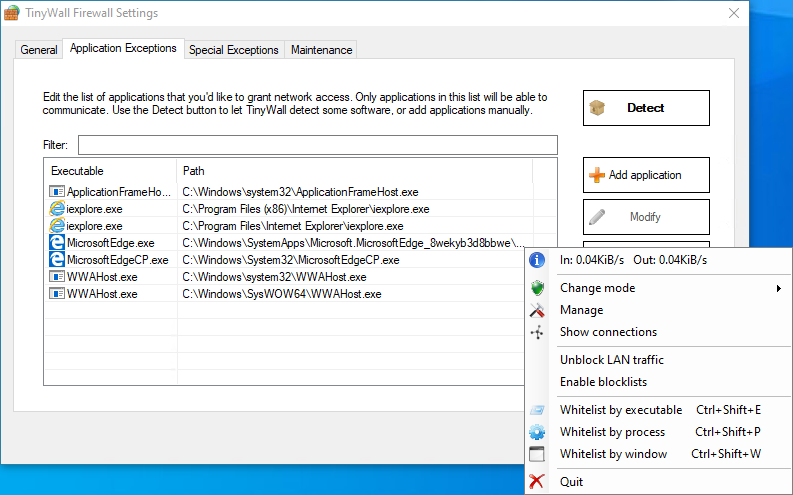Select path C:\Program Files (x86)\Internet Explorer\iexplore.exe

(x=306, y=209)
